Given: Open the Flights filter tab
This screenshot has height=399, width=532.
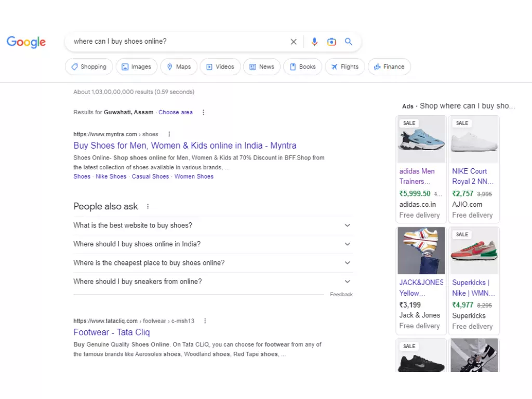Looking at the screenshot, I should coord(345,67).
